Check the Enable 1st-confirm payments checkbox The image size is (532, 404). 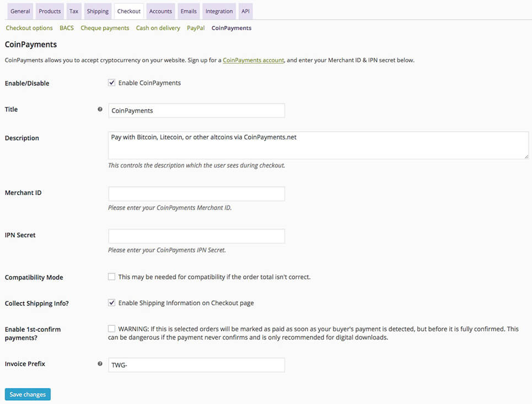coord(112,328)
